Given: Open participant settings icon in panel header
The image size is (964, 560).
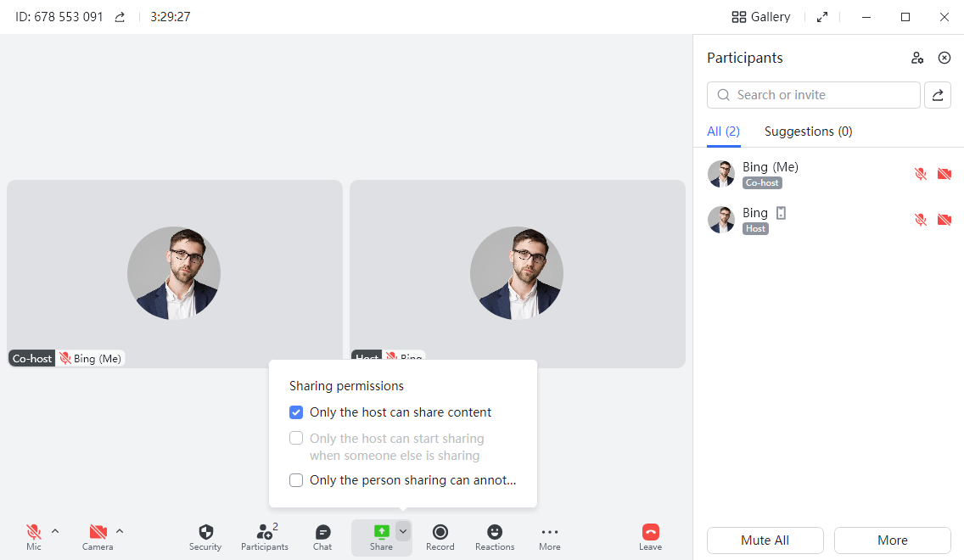Looking at the screenshot, I should point(917,58).
